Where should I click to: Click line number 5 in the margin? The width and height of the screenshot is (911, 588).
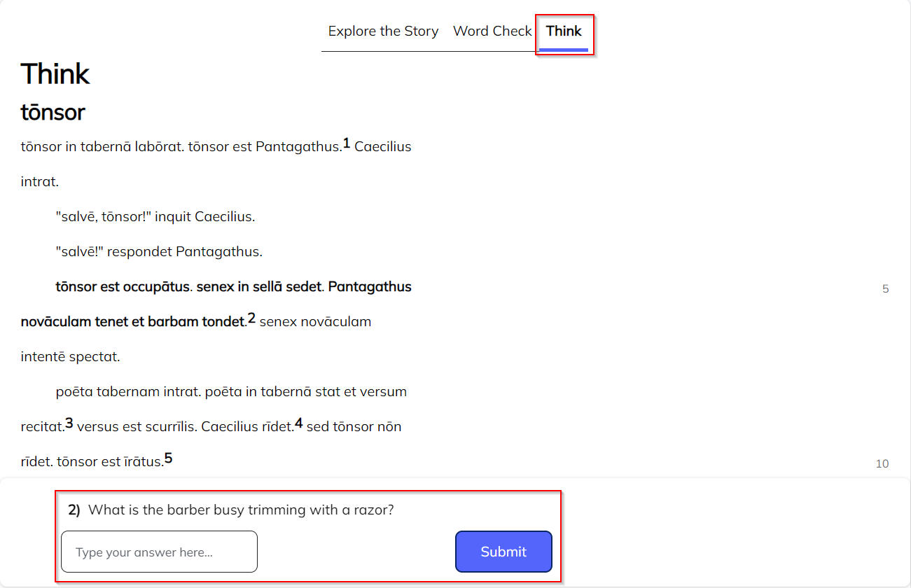tap(885, 288)
